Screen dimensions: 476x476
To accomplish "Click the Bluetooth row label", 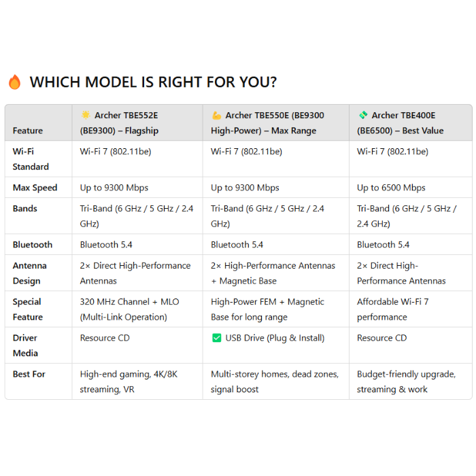I will pos(32,245).
